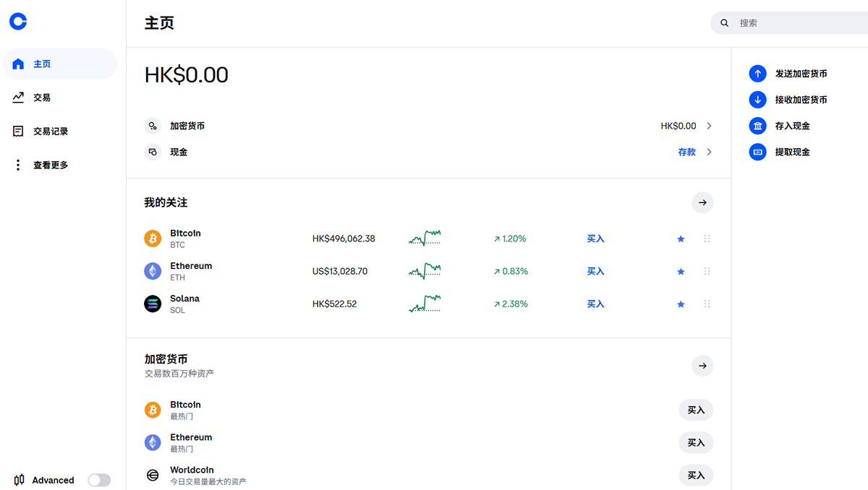Screen dimensions: 868x490
Task: Click the 0.83% Ethereum change value
Action: point(515,271)
